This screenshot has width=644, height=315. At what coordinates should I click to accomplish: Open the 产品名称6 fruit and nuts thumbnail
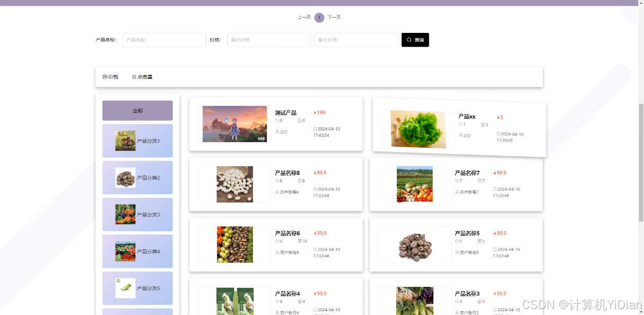234,245
